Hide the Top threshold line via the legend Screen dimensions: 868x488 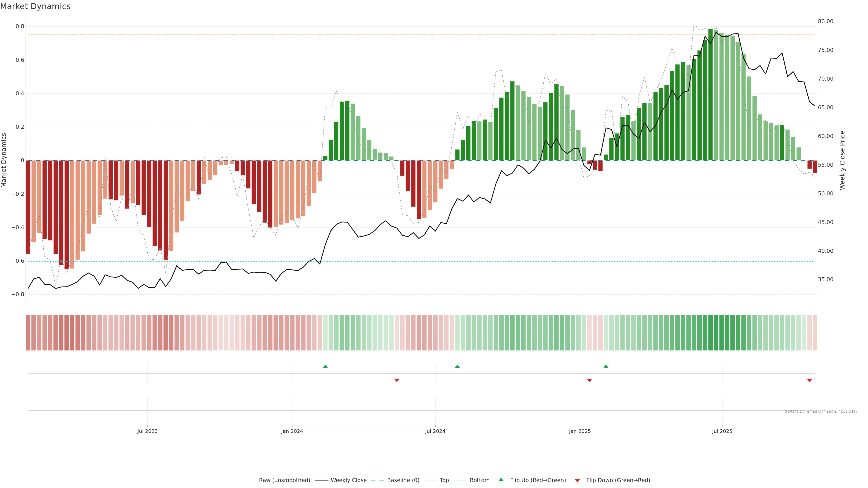coord(444,480)
